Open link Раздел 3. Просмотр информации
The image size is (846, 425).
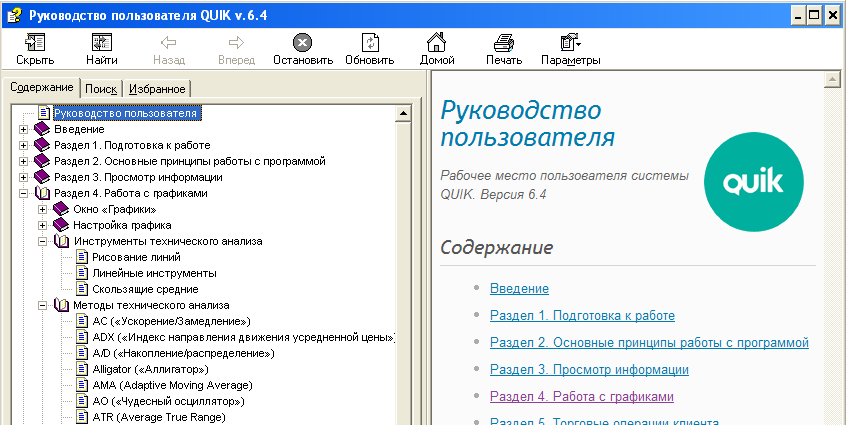point(589,369)
